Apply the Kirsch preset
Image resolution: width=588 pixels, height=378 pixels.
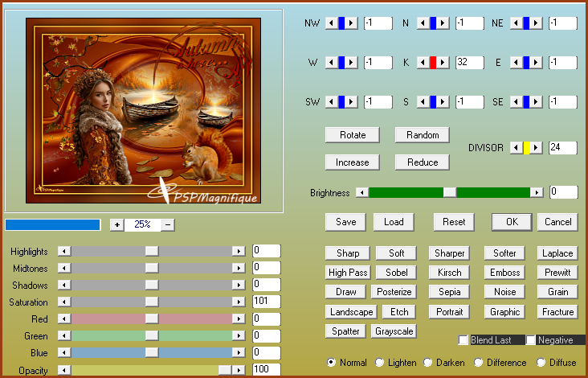(x=449, y=272)
